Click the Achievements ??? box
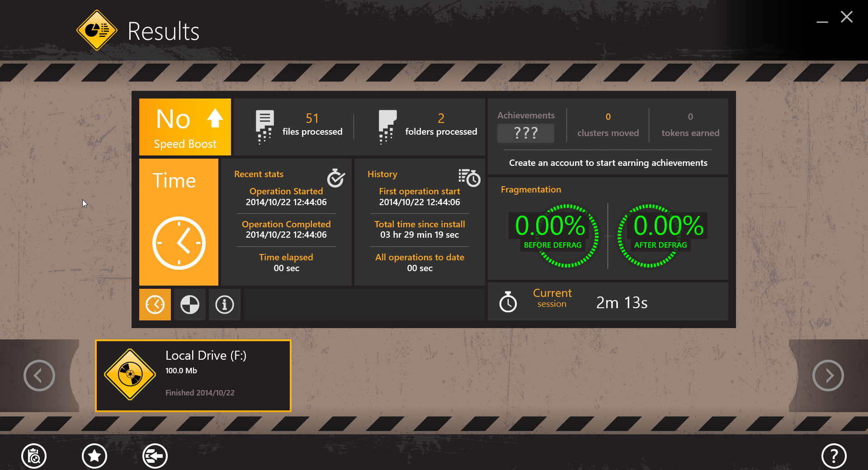Viewport: 868px width, 470px height. (526, 133)
